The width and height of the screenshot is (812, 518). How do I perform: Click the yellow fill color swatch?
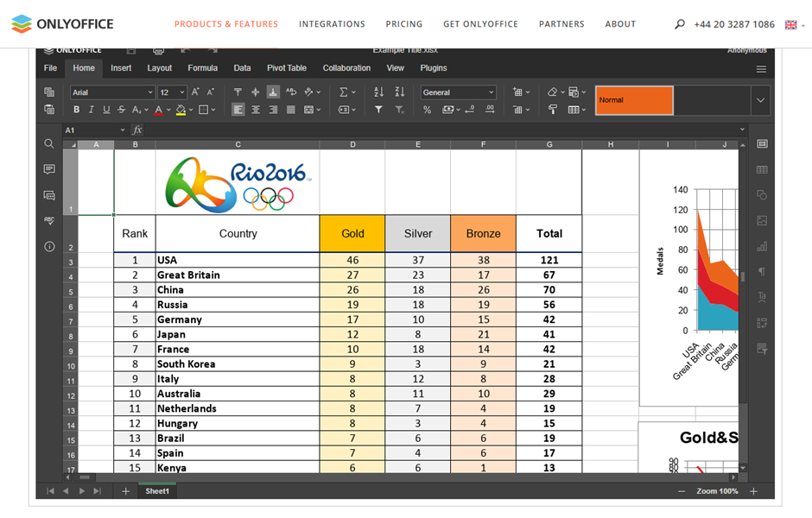click(181, 110)
